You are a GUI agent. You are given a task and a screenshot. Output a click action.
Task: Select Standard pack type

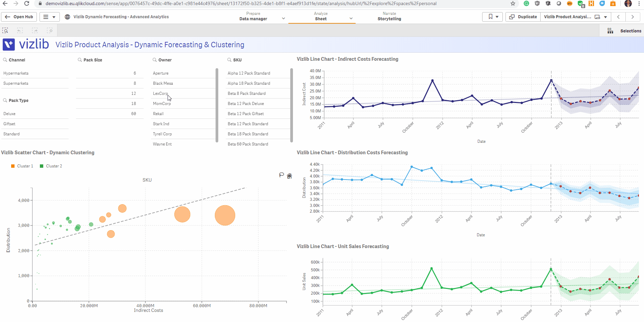coord(35,134)
